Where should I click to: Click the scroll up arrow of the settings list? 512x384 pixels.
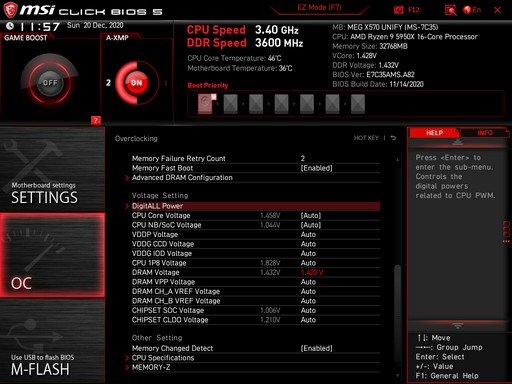pos(397,160)
